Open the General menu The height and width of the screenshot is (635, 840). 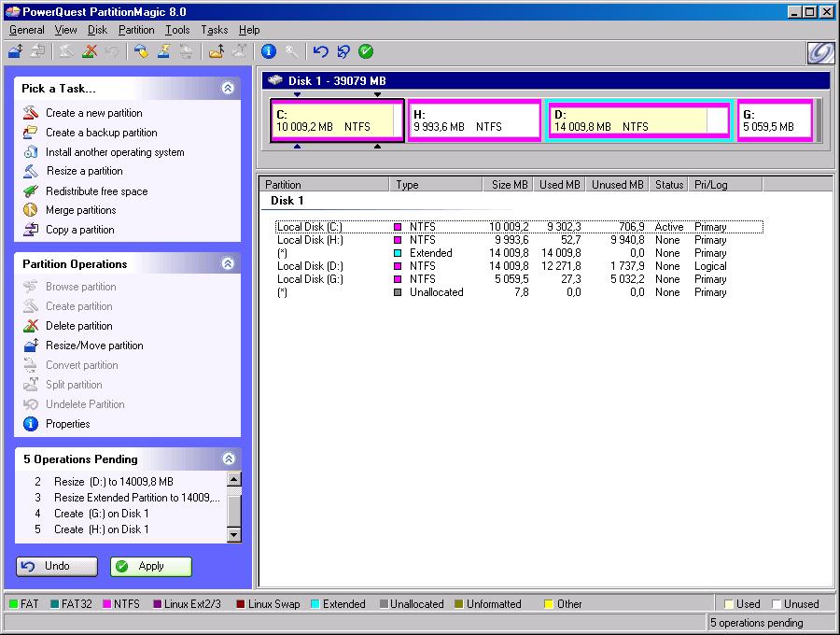pos(27,30)
